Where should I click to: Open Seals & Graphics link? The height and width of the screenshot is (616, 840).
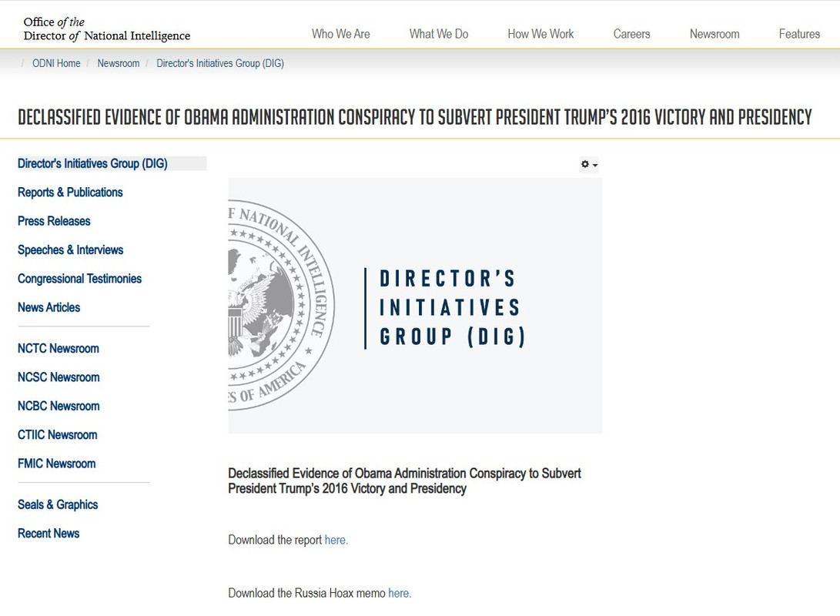[x=58, y=505]
